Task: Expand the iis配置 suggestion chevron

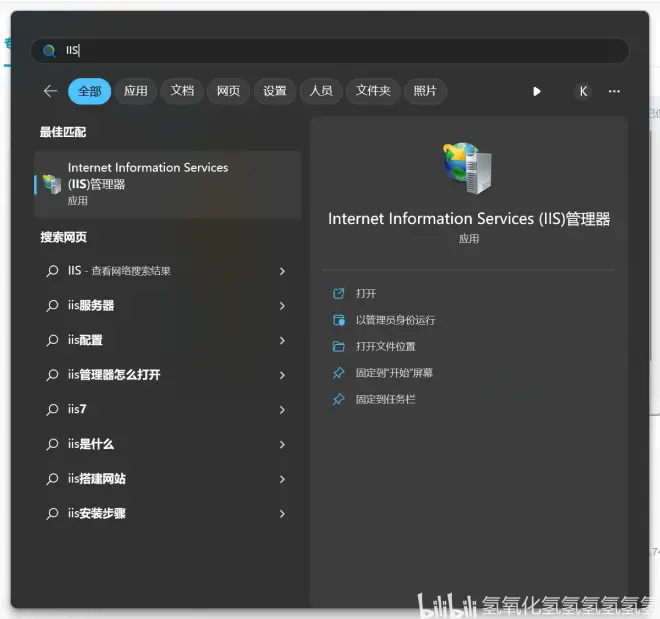Action: pos(282,340)
